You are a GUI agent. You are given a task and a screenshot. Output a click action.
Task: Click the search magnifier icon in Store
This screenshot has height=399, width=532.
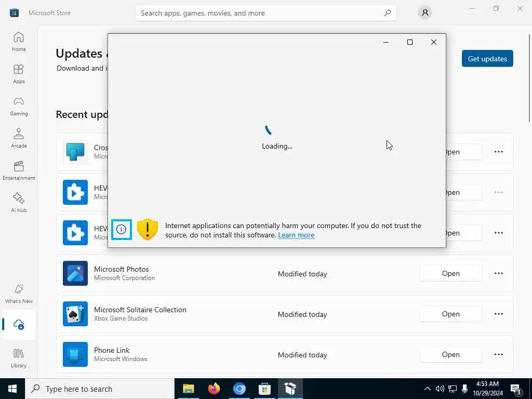388,13
